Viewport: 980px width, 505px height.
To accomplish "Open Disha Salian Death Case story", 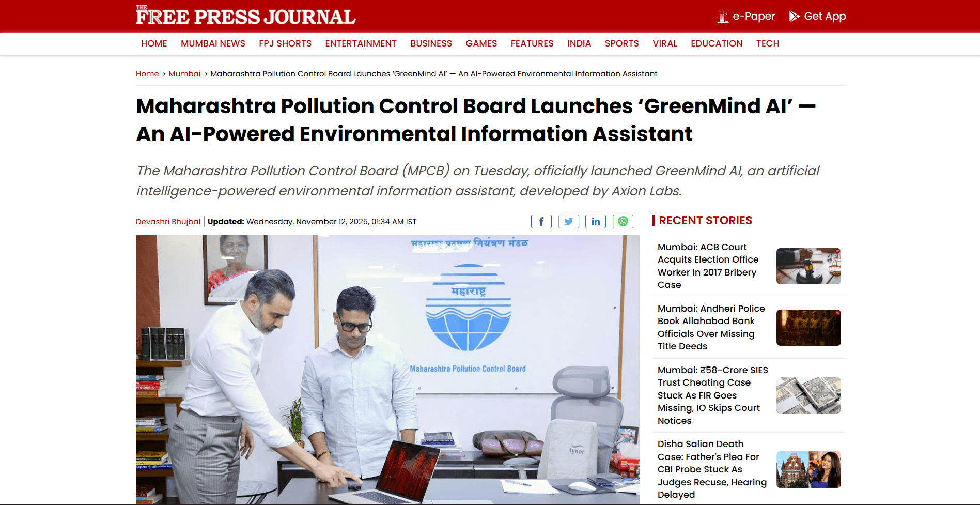I will [712, 469].
